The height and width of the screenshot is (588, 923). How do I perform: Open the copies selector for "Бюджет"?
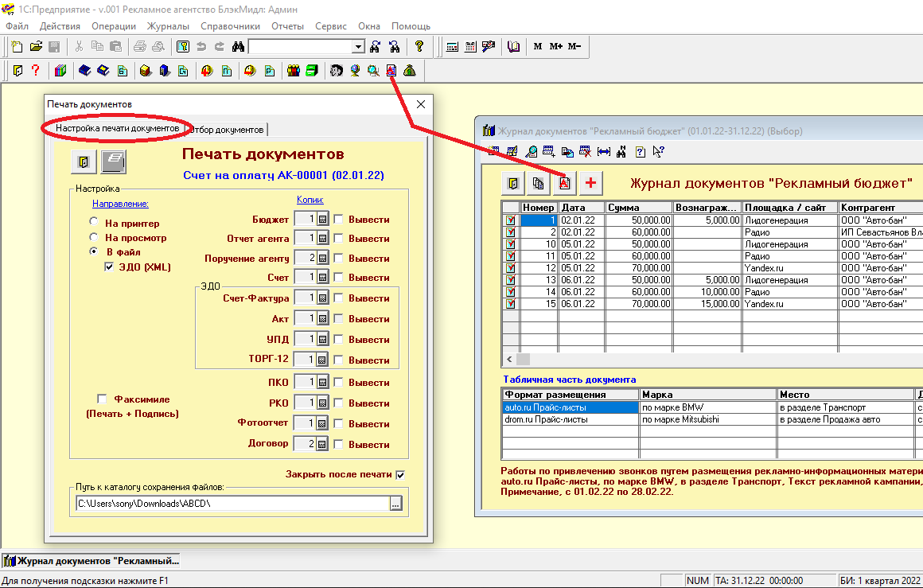322,219
